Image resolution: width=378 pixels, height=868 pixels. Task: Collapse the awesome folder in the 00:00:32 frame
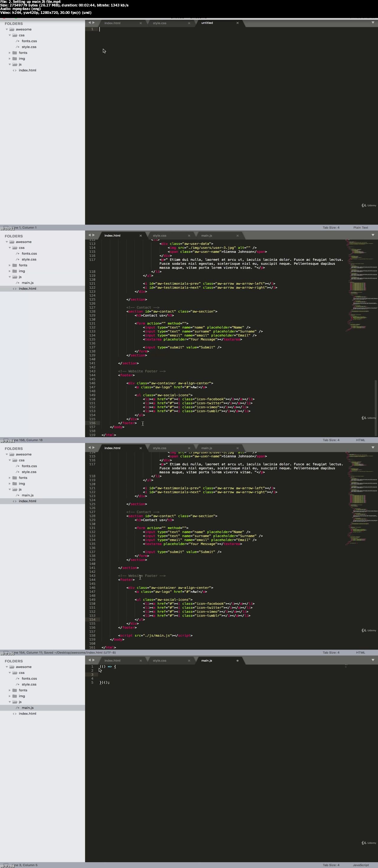(x=7, y=29)
